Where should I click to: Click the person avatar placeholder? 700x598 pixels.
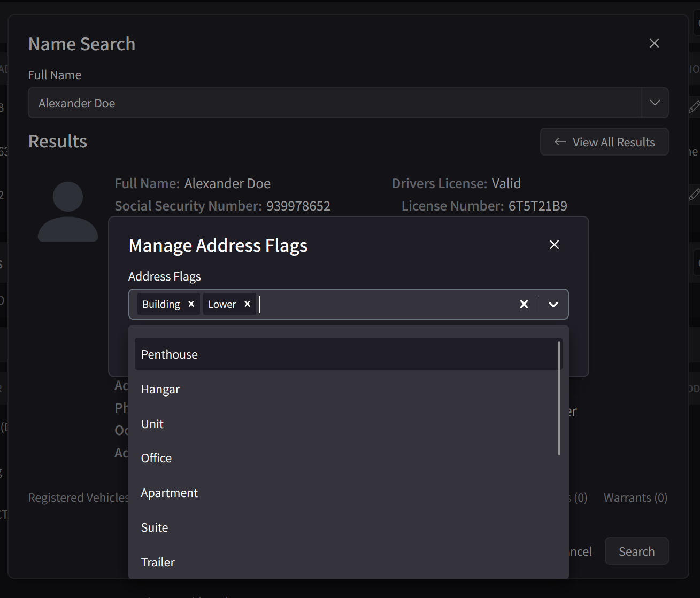pos(67,211)
